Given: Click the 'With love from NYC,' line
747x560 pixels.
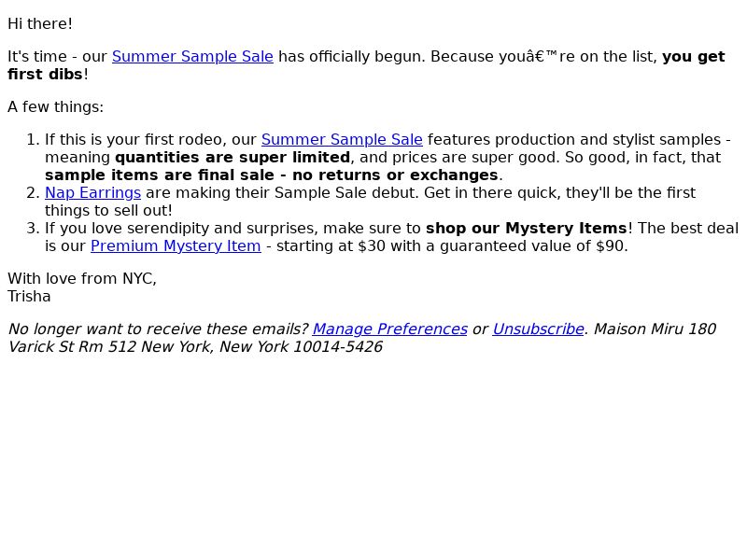Looking at the screenshot, I should [x=82, y=278].
